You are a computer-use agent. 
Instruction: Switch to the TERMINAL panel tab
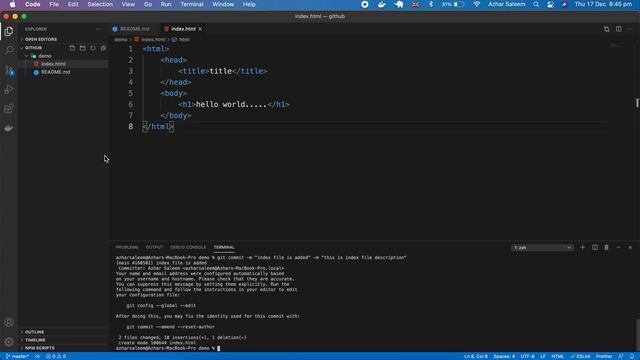(x=224, y=247)
